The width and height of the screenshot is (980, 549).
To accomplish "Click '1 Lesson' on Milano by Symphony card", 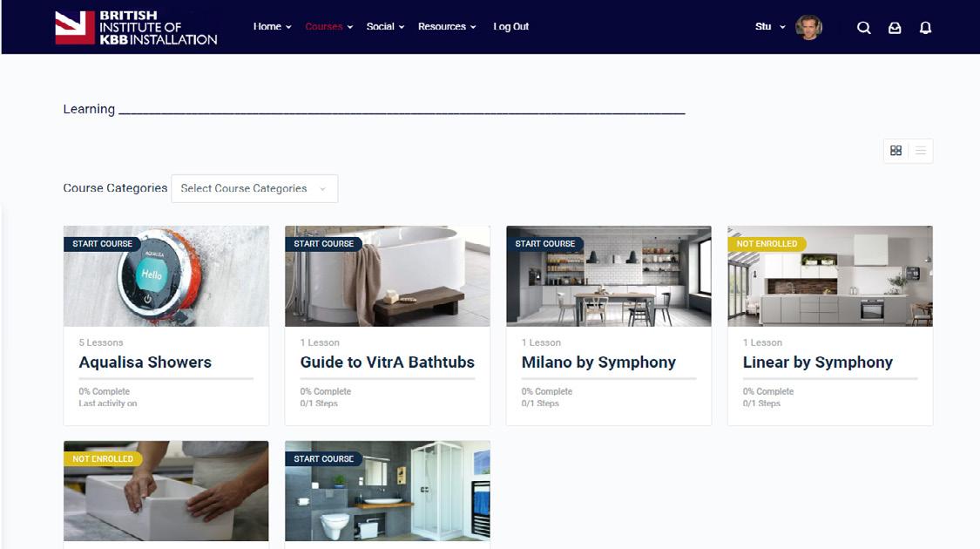I will (x=541, y=342).
